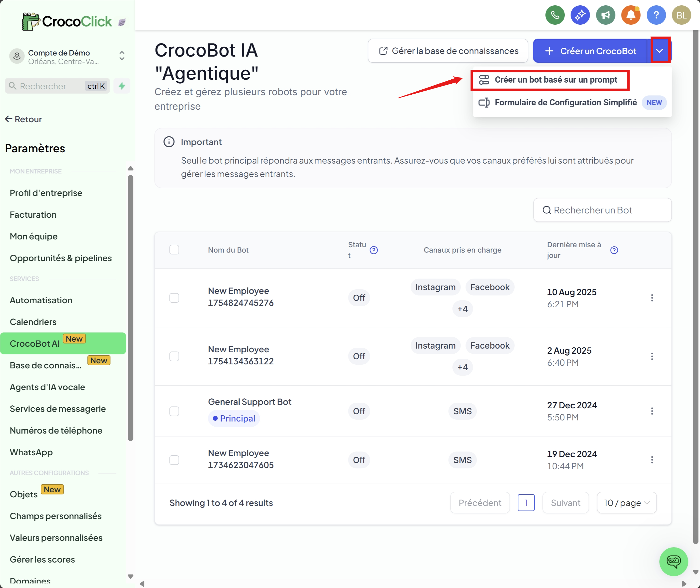The width and height of the screenshot is (700, 588).
Task: Select checkbox for General Support Bot
Action: 174,411
